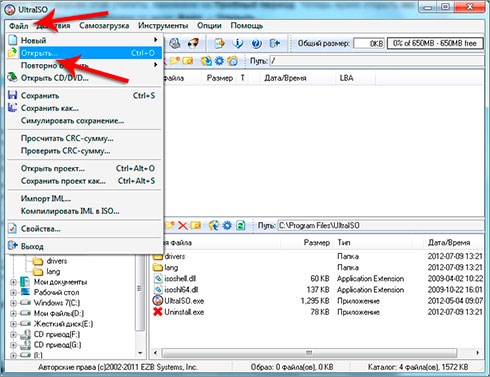Click the 0% of 650MB capacity bar
The width and height of the screenshot is (490, 377).
tap(435, 43)
